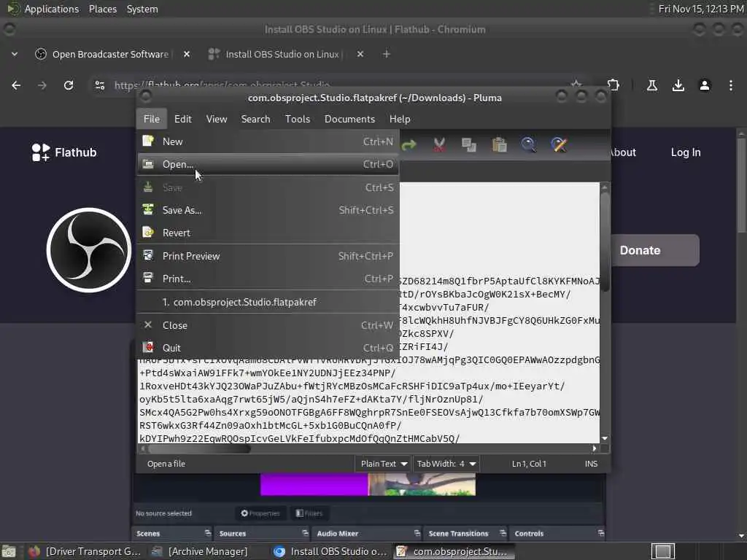747x560 pixels.
Task: Click the show desktop icon in bottom panel
Action: pyautogui.click(x=9, y=552)
